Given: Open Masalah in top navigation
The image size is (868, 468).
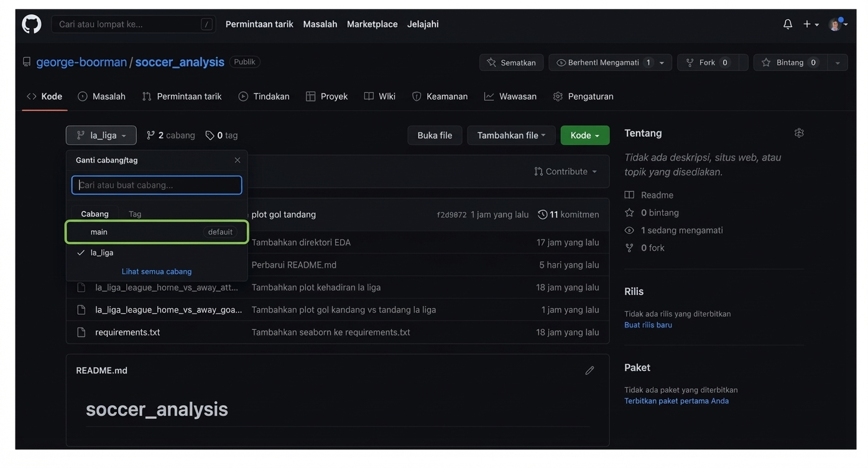Looking at the screenshot, I should tap(320, 24).
